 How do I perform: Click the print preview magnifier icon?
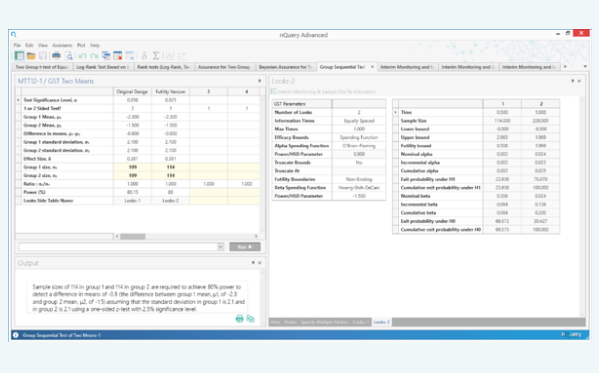click(68, 56)
